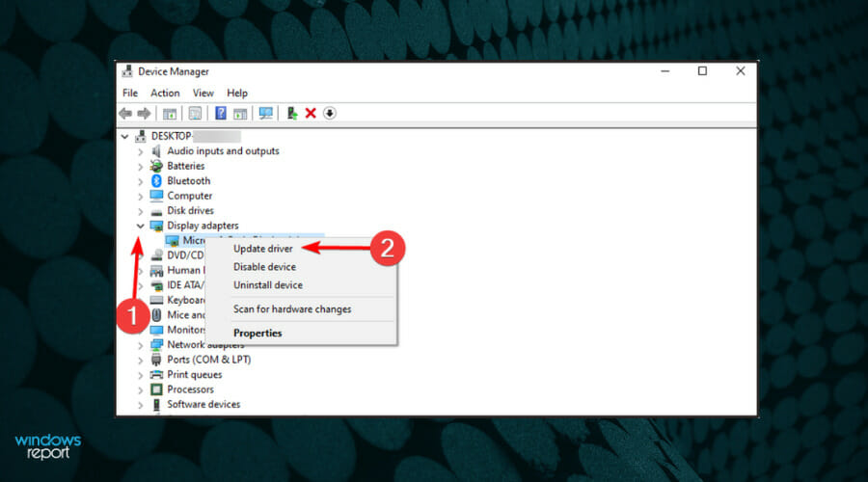Select the DESKTOP computer name node
This screenshot has height=482, width=868.
[196, 136]
